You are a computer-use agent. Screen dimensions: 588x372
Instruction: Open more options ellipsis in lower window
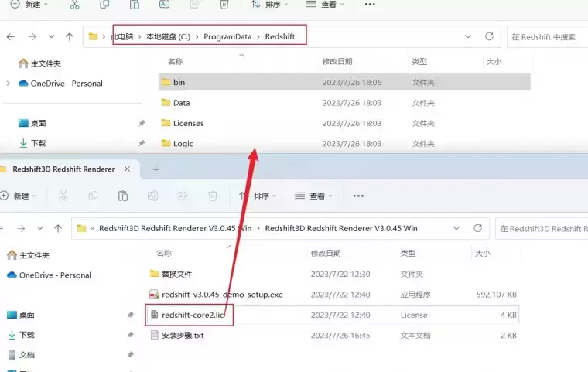pyautogui.click(x=358, y=196)
